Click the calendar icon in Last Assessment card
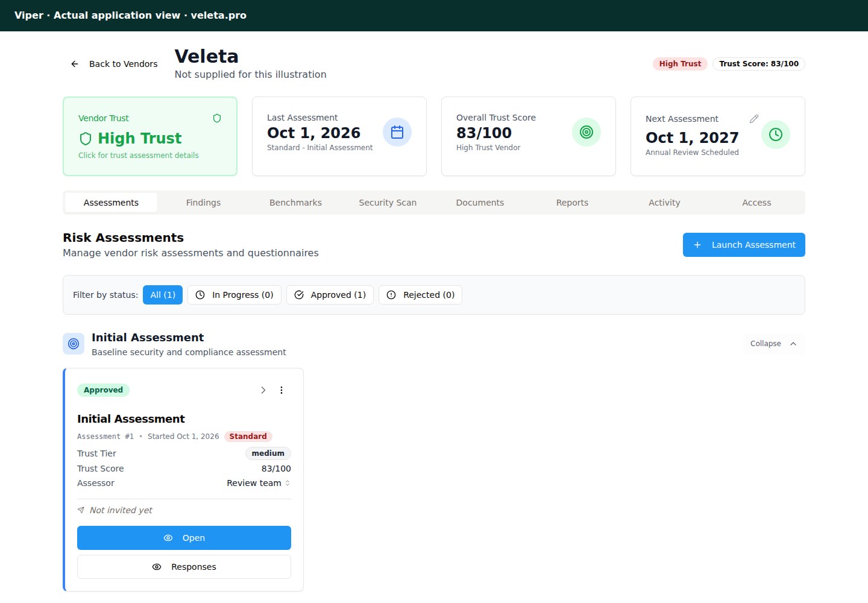 397,132
